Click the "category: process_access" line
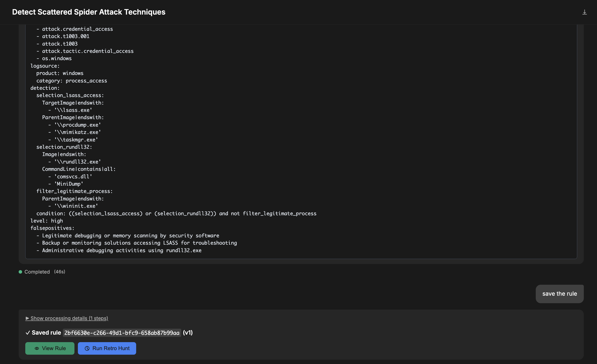 pyautogui.click(x=71, y=81)
